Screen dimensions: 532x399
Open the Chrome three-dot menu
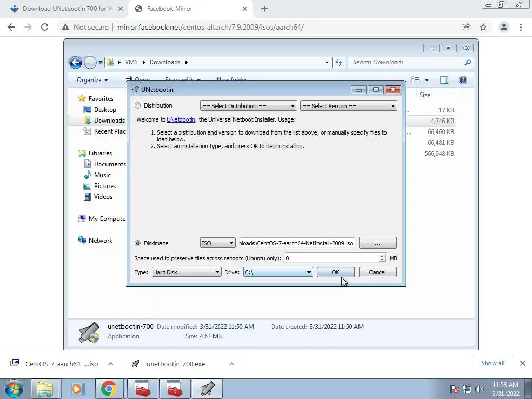point(521,27)
